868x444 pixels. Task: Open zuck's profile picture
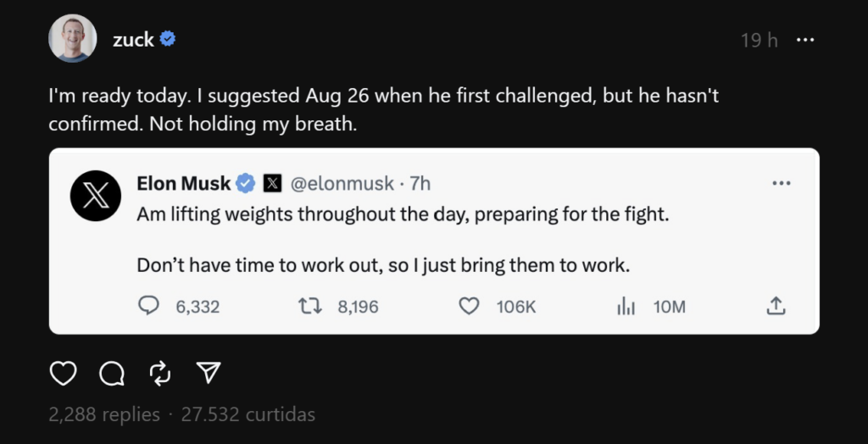[x=73, y=39]
